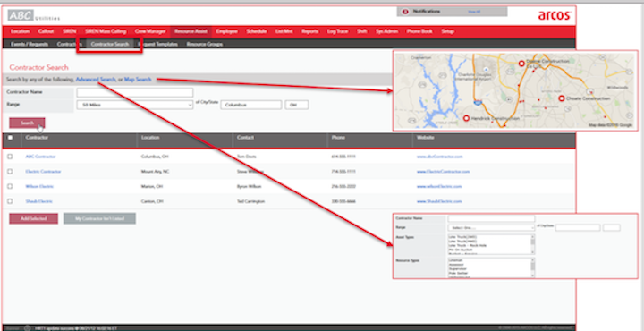This screenshot has height=331, width=644.
Task: Visit the www.wilsonElectric.com website link
Action: click(439, 186)
